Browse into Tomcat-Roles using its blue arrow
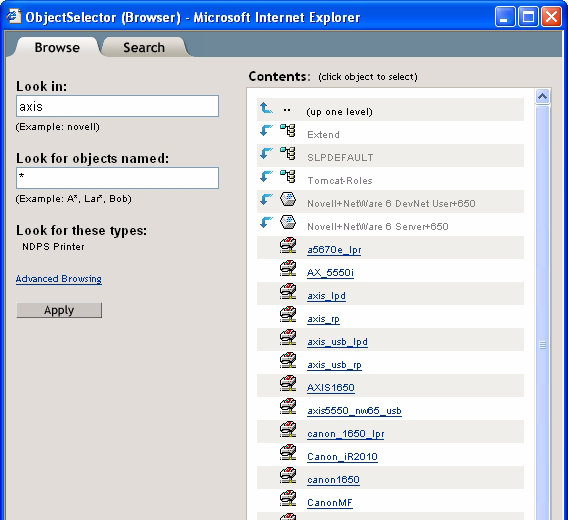568x520 pixels. [x=266, y=176]
